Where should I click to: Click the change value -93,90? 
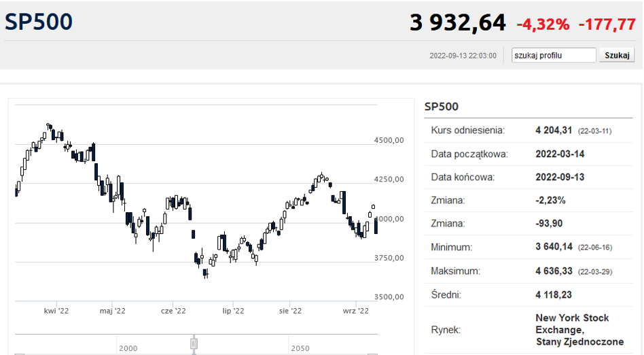coord(549,223)
